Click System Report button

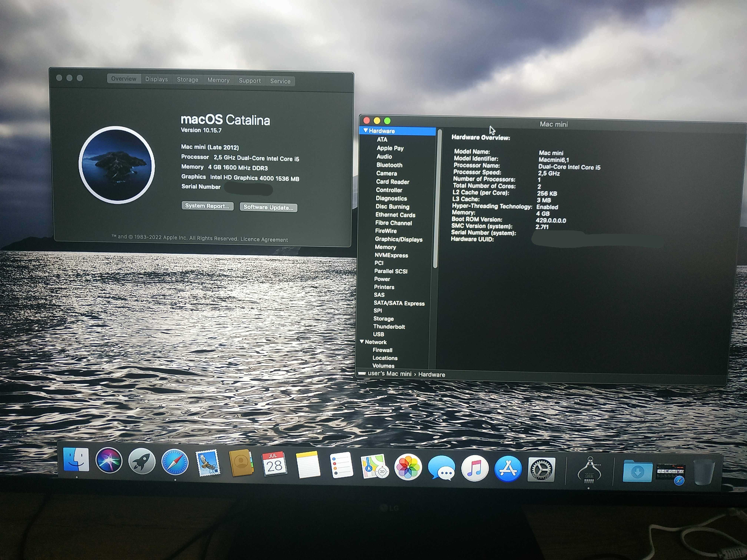207,206
